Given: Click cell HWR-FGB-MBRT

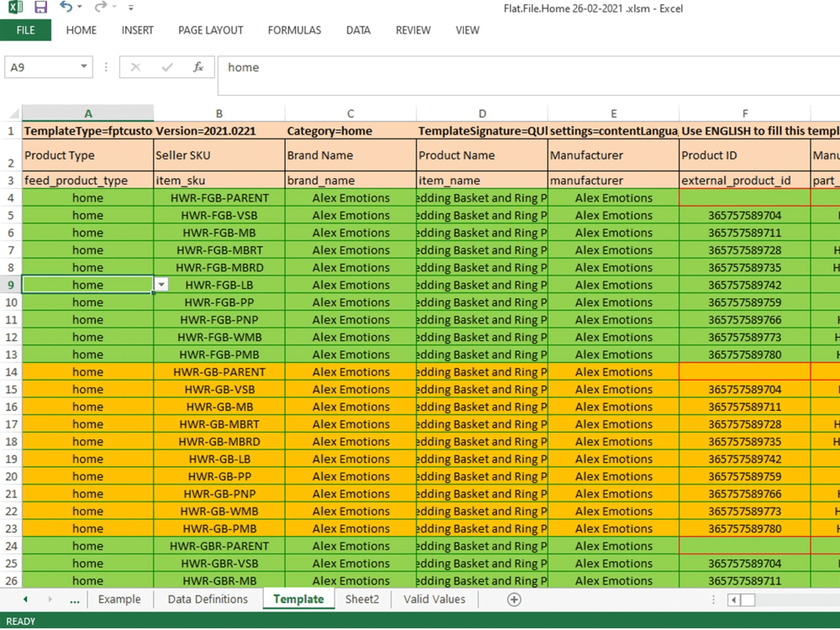Looking at the screenshot, I should pos(219,250).
